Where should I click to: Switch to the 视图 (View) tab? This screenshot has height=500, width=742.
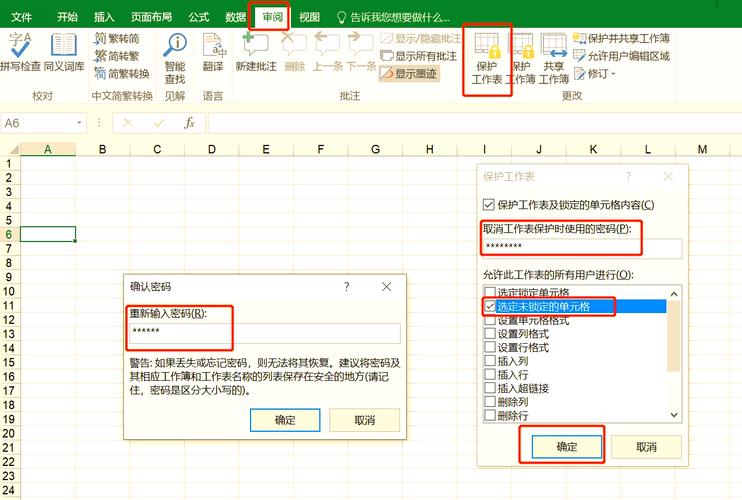click(x=309, y=18)
